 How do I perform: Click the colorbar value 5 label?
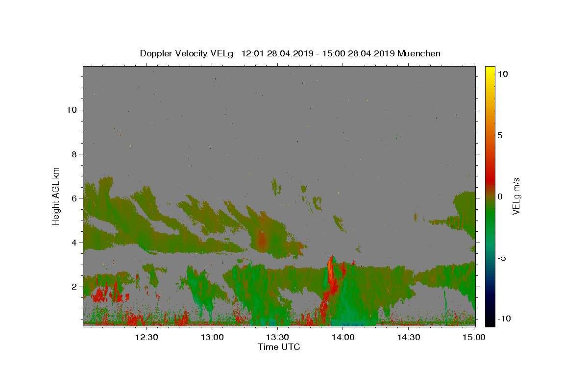pos(500,135)
